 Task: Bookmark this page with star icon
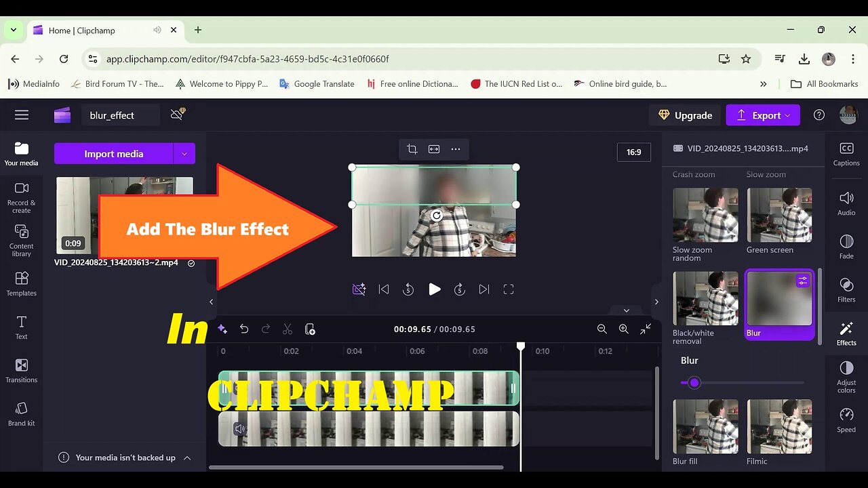pyautogui.click(x=746, y=59)
